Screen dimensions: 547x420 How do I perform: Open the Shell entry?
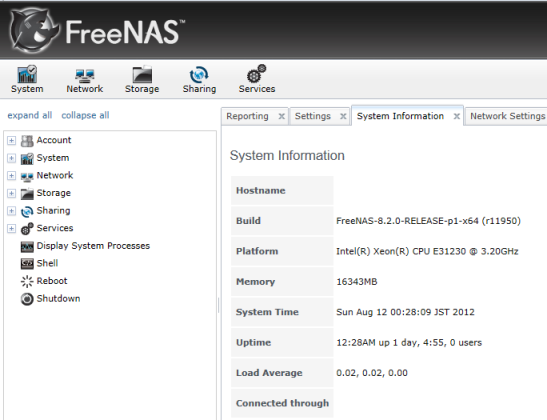[x=47, y=263]
